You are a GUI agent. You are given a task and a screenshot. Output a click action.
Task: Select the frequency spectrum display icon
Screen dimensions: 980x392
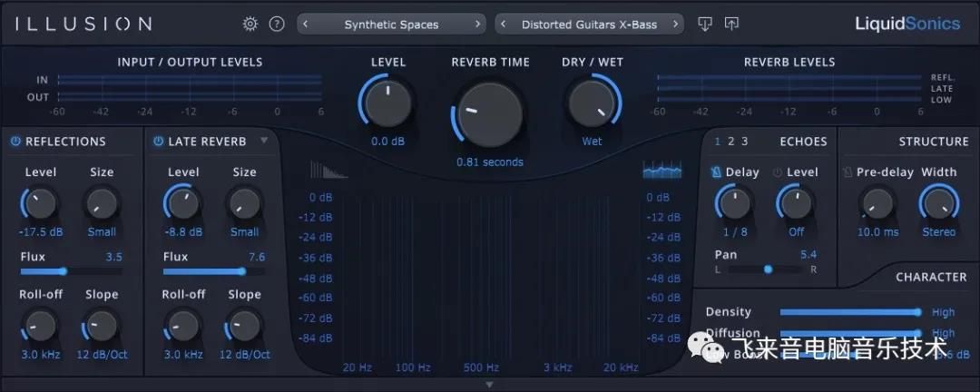(x=661, y=170)
